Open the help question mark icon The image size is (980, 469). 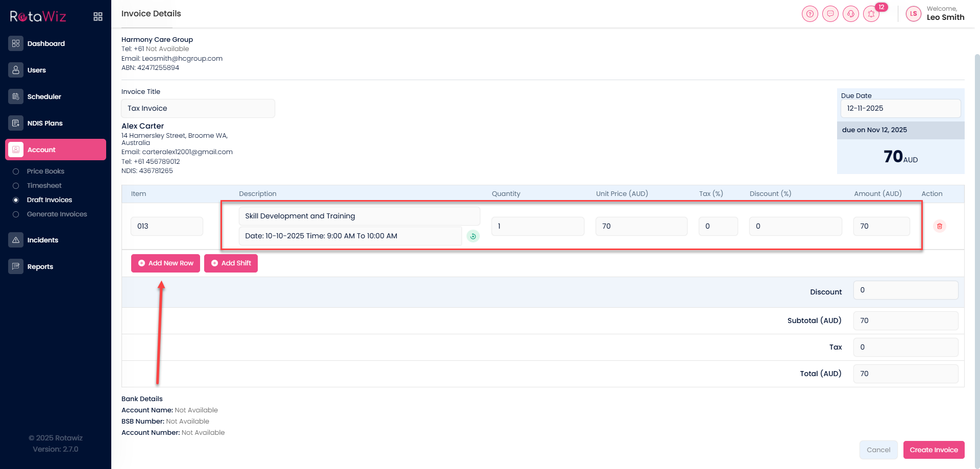point(810,14)
